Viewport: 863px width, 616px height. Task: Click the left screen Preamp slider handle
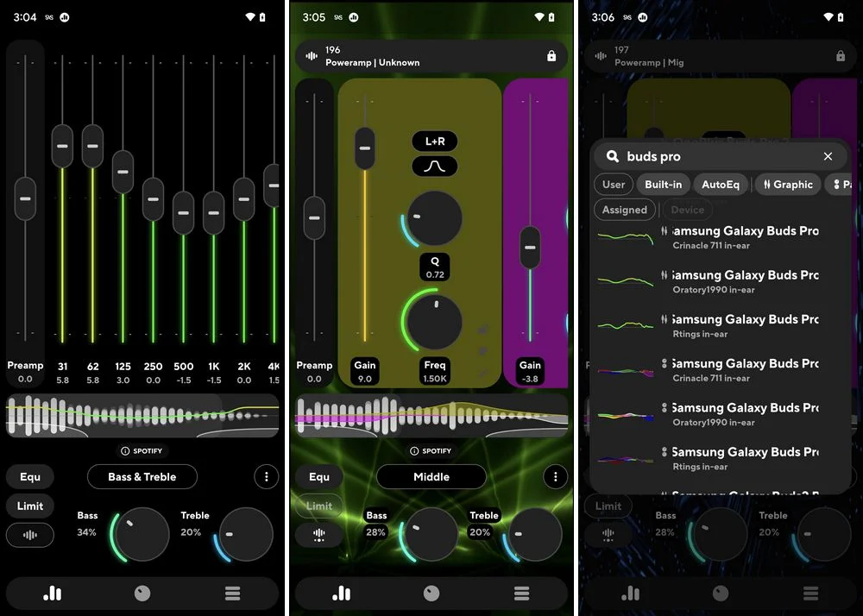pos(25,198)
